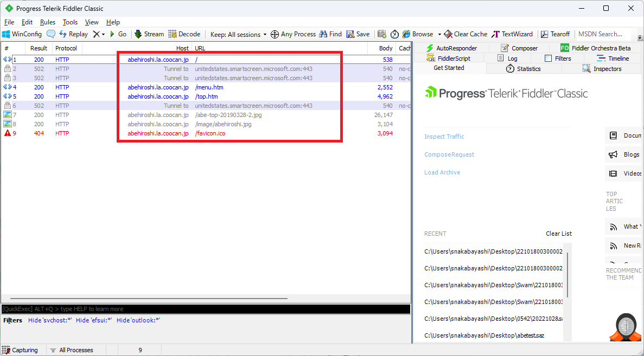Apply the Hide 'svchost:*' filter

coord(50,320)
